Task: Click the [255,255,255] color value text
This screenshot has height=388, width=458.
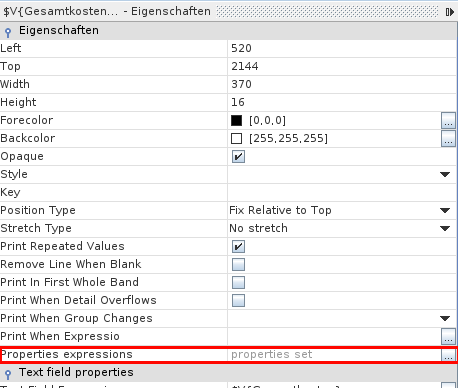Action: coord(288,138)
